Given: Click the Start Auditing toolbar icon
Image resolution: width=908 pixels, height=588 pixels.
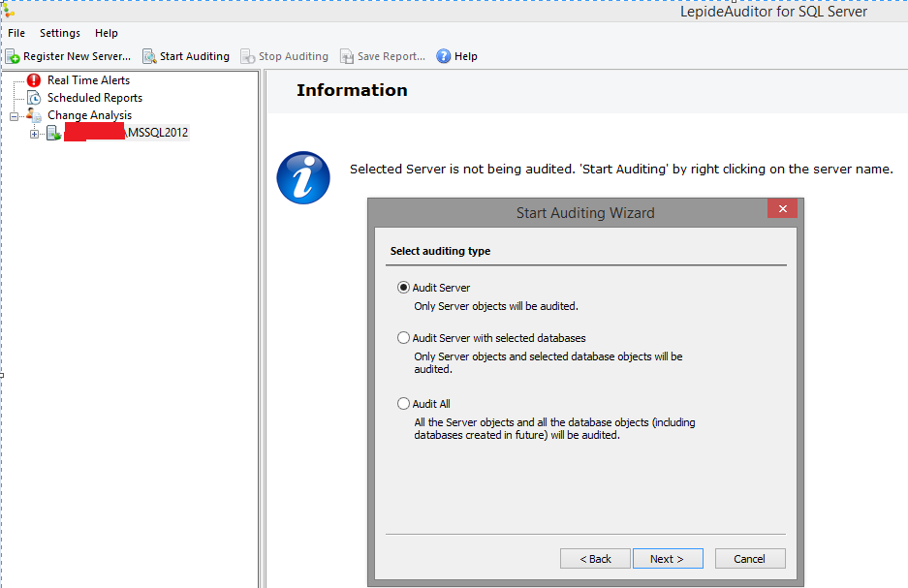Looking at the screenshot, I should [149, 56].
